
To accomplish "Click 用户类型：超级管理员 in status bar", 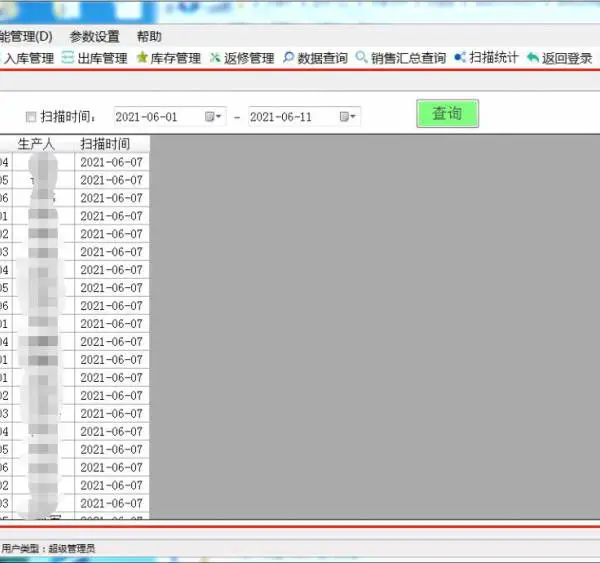I will click(48, 548).
